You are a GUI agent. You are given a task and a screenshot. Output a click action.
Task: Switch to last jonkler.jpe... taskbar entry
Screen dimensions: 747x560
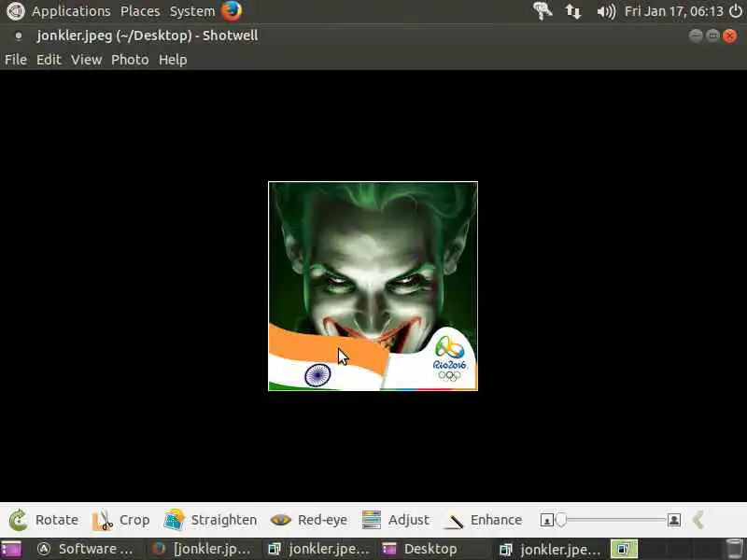coord(550,549)
